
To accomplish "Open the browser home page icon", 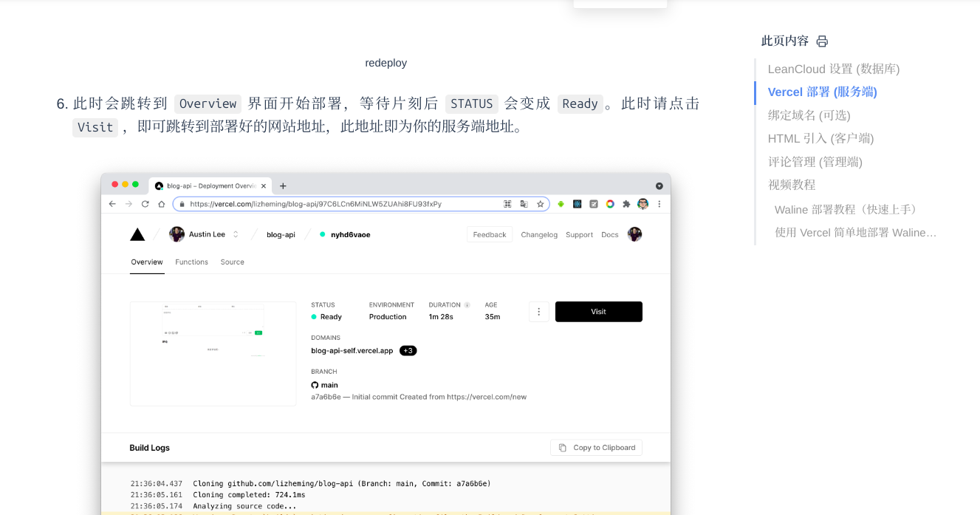I will 161,204.
